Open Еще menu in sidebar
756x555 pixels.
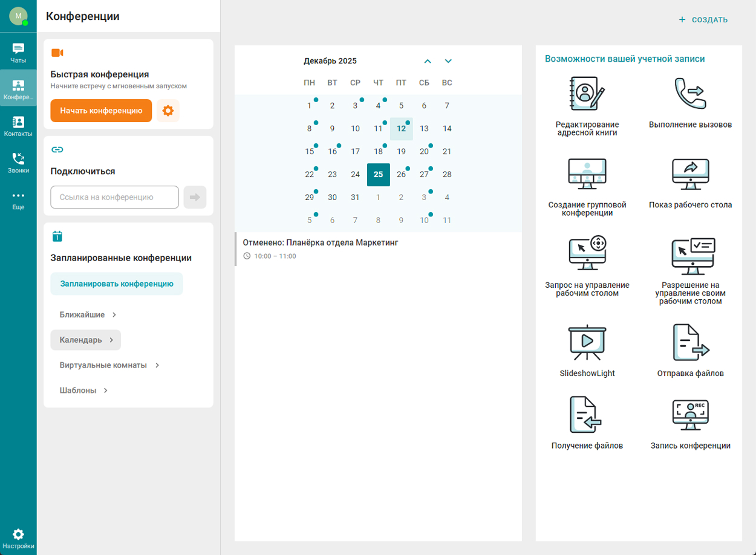(18, 200)
